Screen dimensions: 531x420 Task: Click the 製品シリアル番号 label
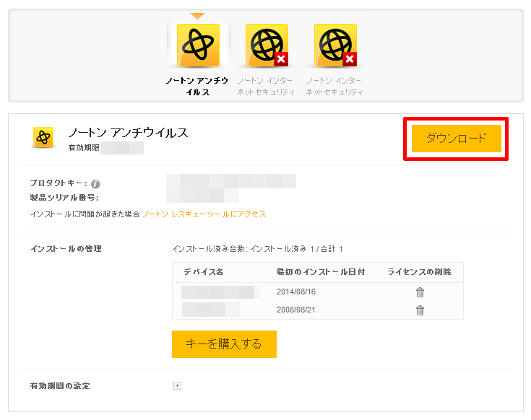[x=64, y=198]
